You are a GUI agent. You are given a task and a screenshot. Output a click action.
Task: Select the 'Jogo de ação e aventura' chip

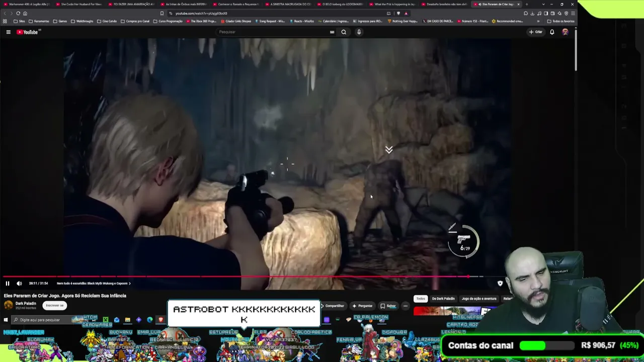point(479,299)
